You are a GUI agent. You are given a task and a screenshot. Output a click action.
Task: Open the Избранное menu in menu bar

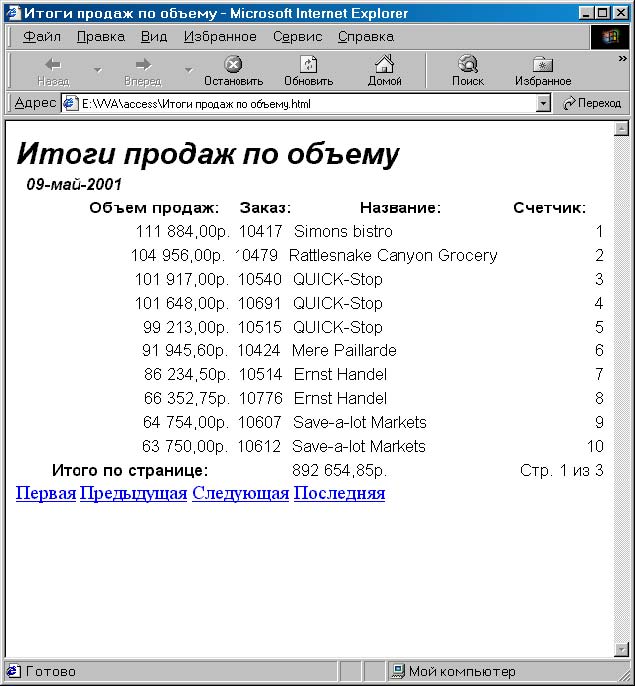(220, 36)
